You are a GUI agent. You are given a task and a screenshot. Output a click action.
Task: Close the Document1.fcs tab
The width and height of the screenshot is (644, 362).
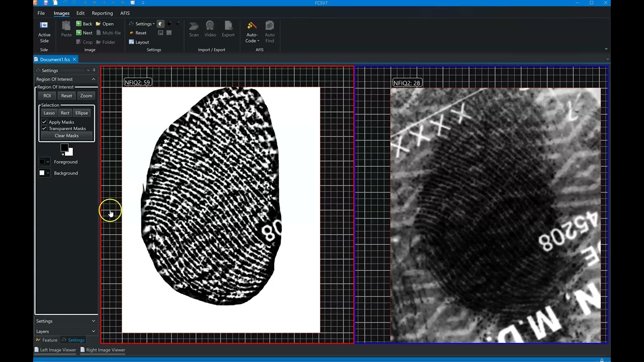click(74, 59)
